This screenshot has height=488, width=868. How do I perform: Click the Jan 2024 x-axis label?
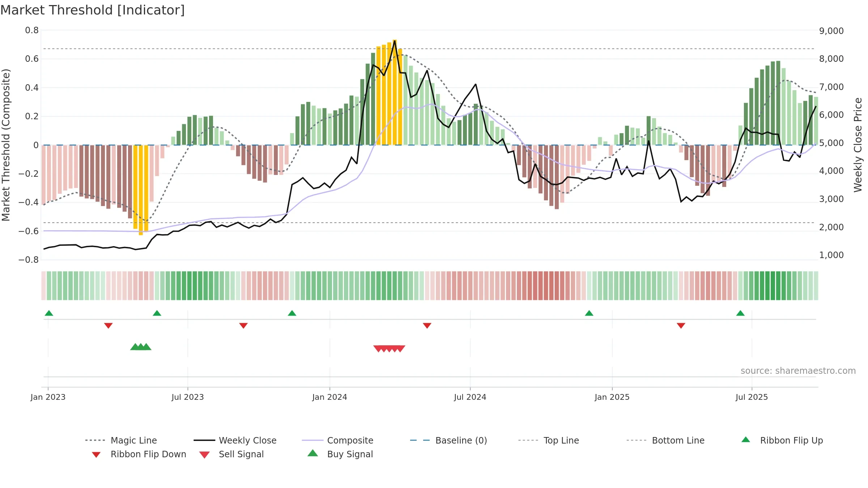330,397
